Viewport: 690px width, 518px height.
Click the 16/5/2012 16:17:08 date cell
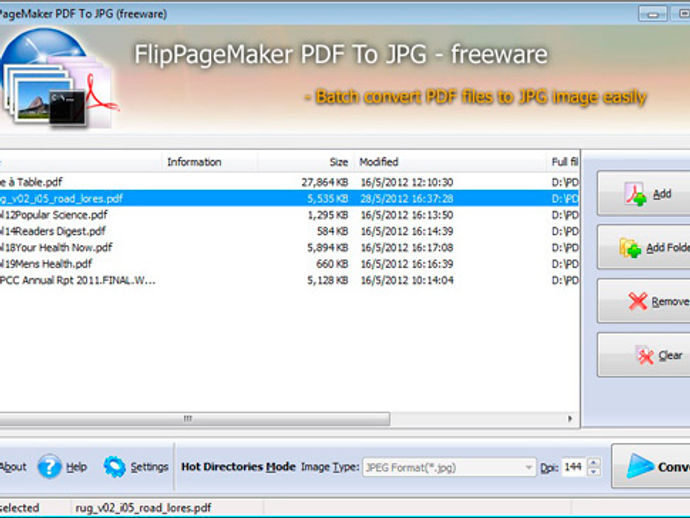(407, 247)
